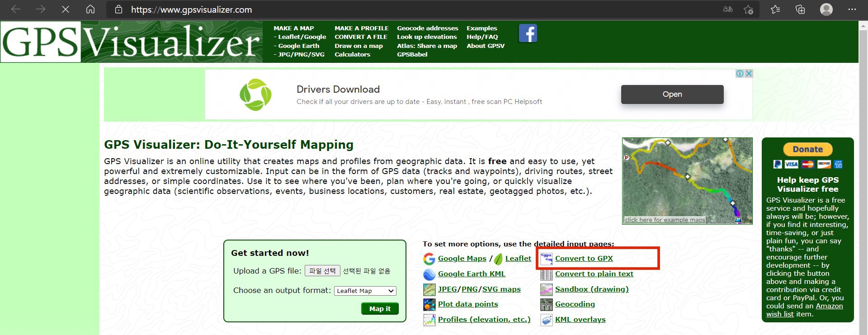Open Help/FAQ menu item
This screenshot has width=868, height=335.
482,37
